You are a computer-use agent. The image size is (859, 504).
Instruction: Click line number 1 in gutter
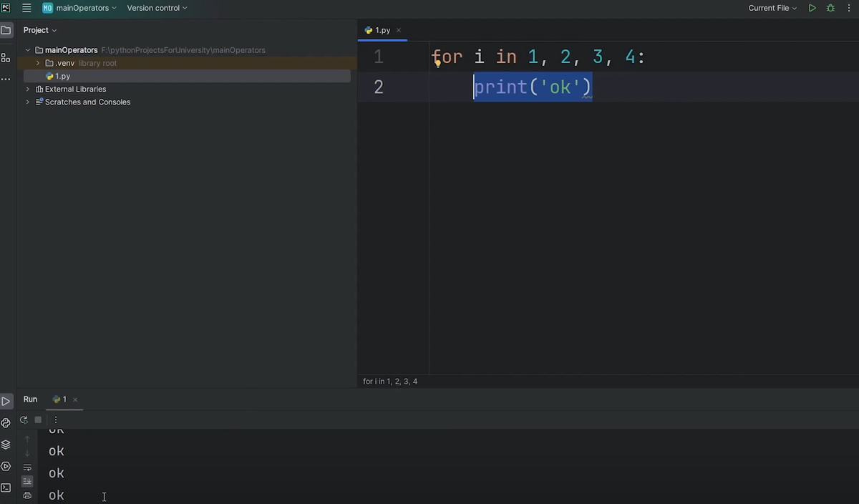[x=379, y=57]
